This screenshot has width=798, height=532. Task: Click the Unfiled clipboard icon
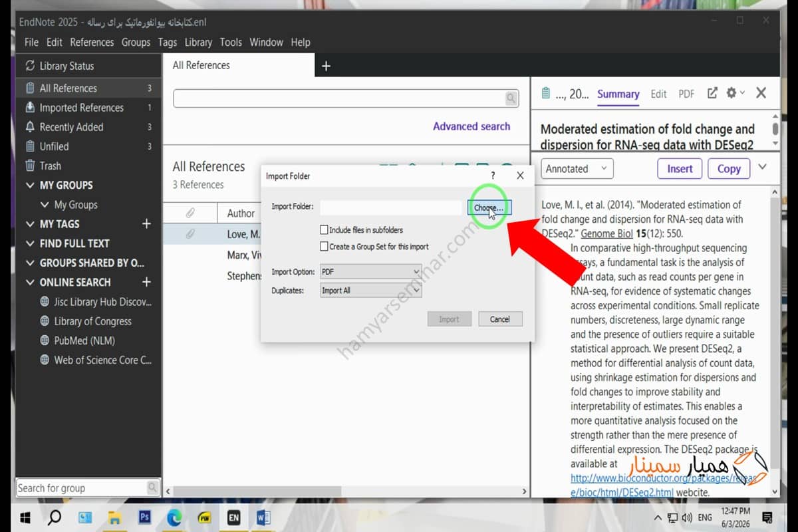30,146
